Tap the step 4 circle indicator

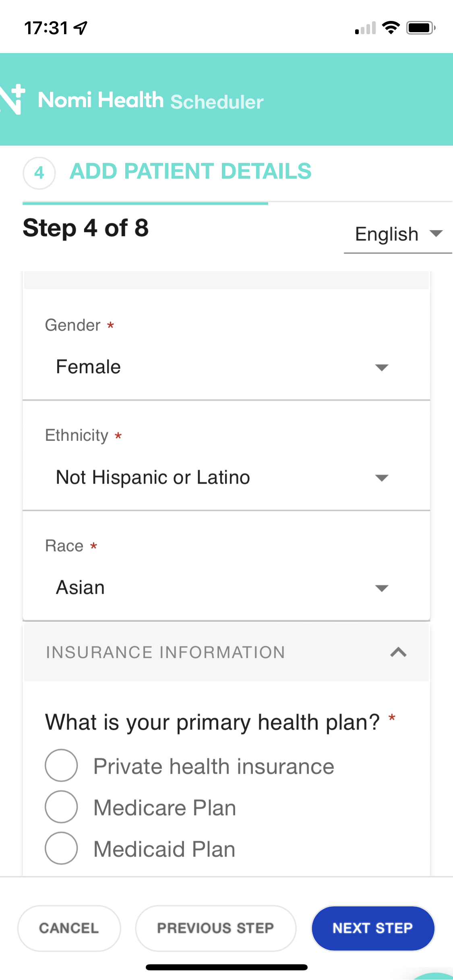39,173
